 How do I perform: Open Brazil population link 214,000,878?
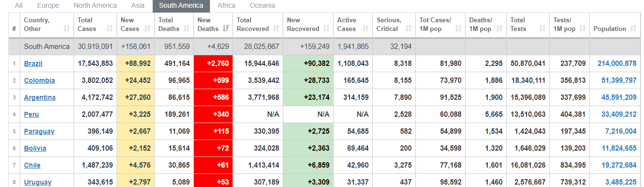coord(617,63)
